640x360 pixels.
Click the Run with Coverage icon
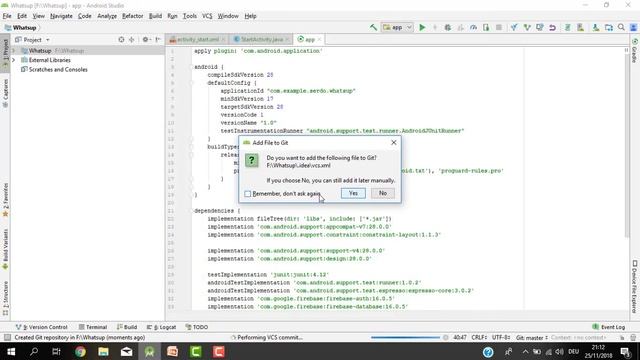(460, 27)
